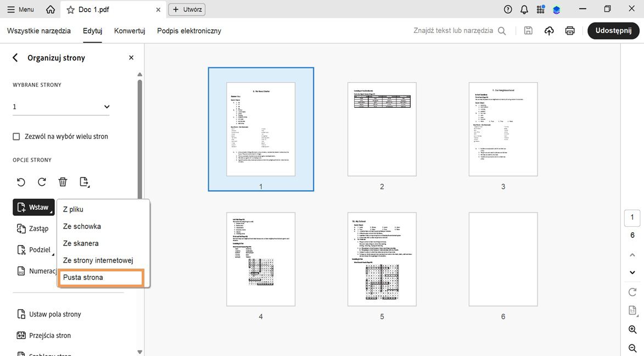
Task: Select page 3 thumbnail
Action: click(x=503, y=129)
